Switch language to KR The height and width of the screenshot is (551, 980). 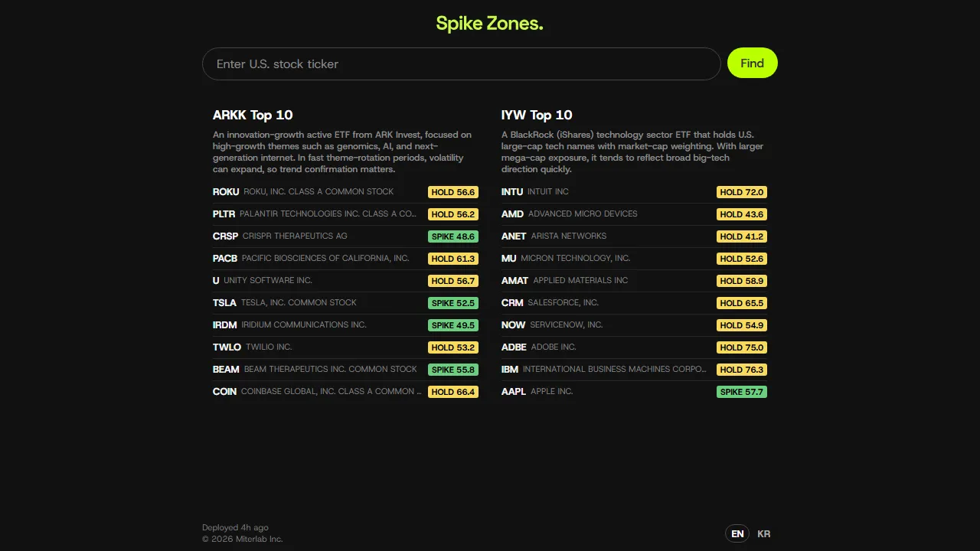[x=763, y=533]
